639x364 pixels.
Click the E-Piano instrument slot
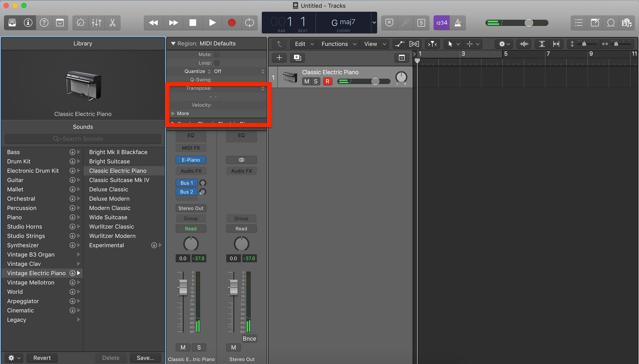(191, 160)
